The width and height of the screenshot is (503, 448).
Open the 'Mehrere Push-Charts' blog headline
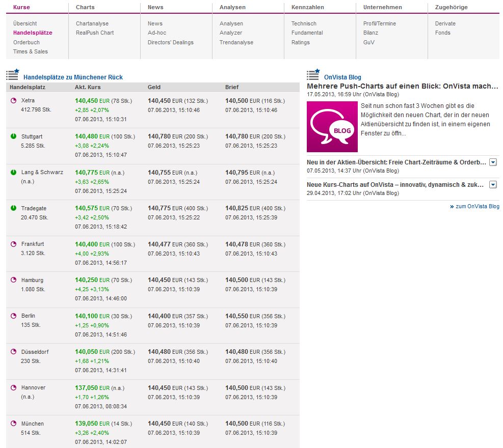(403, 86)
